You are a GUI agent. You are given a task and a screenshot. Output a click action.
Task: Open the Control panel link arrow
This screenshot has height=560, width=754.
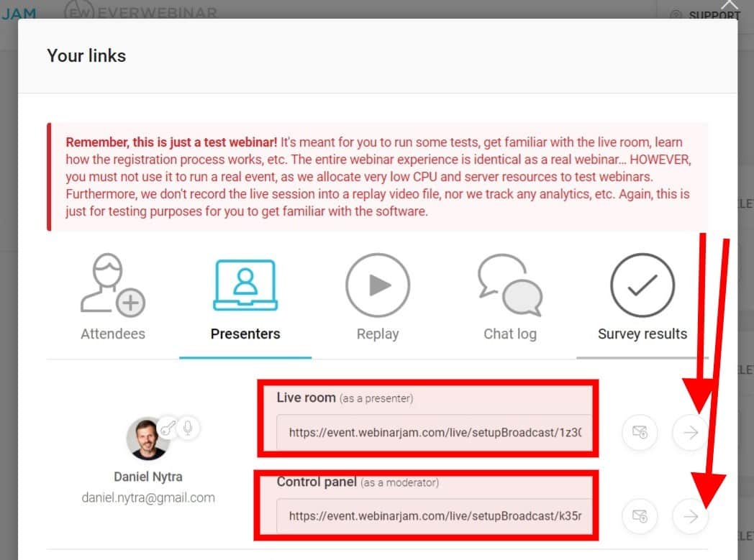(691, 516)
